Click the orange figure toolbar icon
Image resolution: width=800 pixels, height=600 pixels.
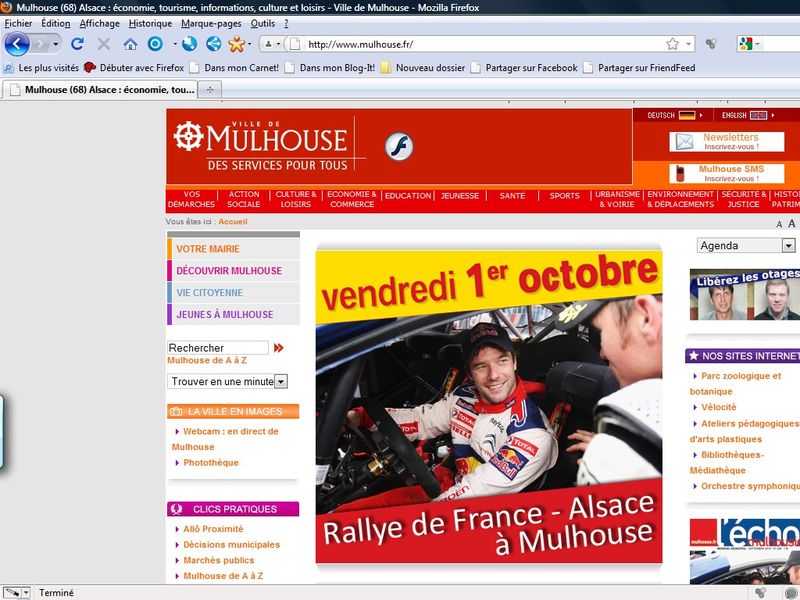236,44
